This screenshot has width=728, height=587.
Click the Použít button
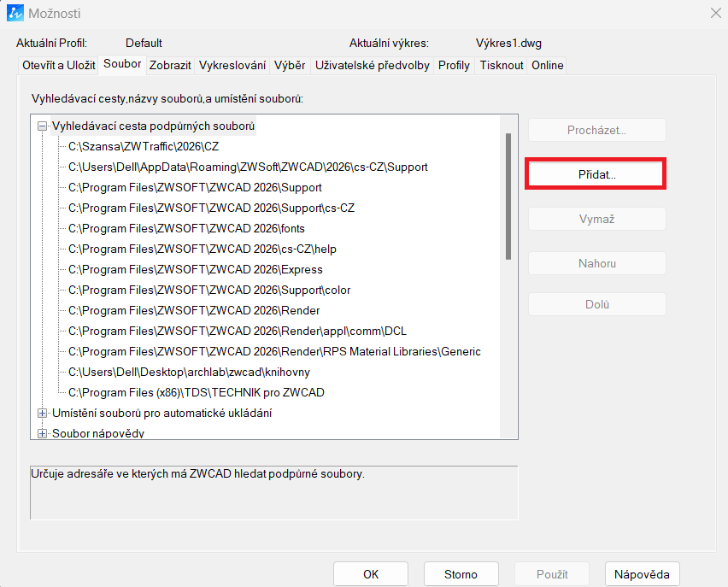[552, 574]
